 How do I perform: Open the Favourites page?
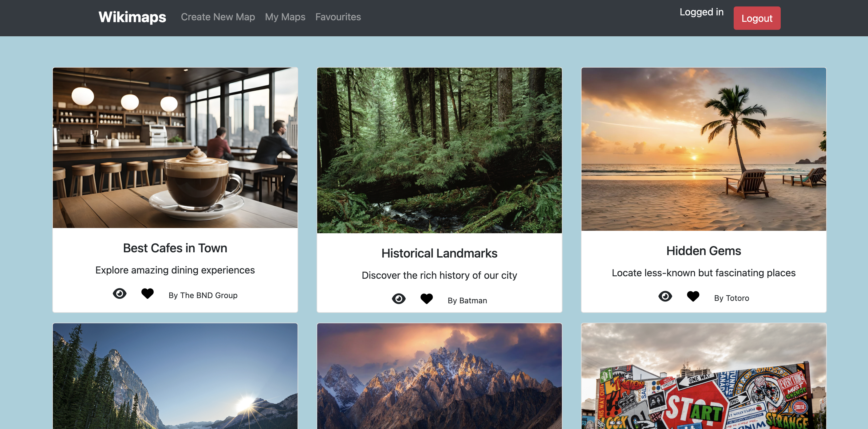[x=338, y=17]
